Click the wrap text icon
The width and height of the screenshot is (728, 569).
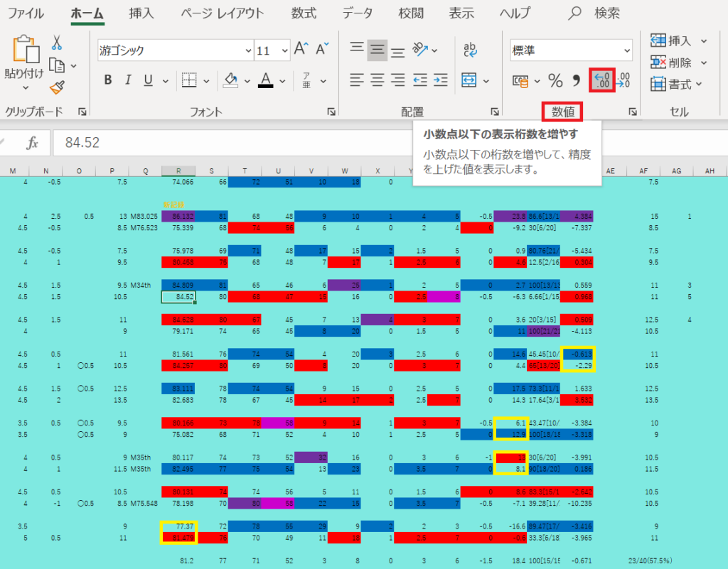coord(470,49)
